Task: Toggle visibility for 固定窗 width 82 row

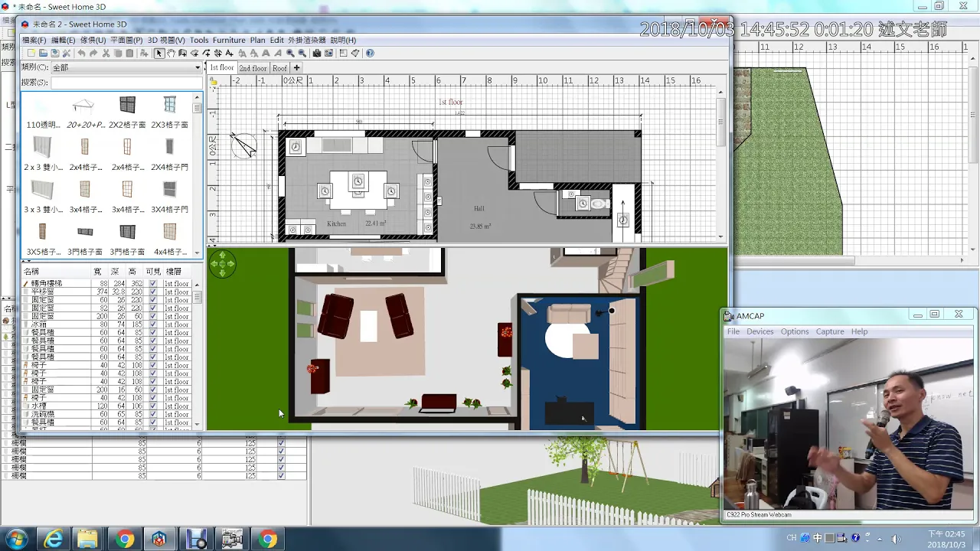Action: [153, 308]
